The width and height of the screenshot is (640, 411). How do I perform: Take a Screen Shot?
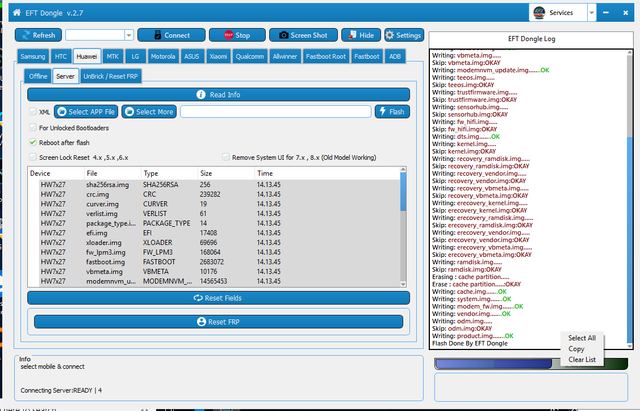click(303, 35)
